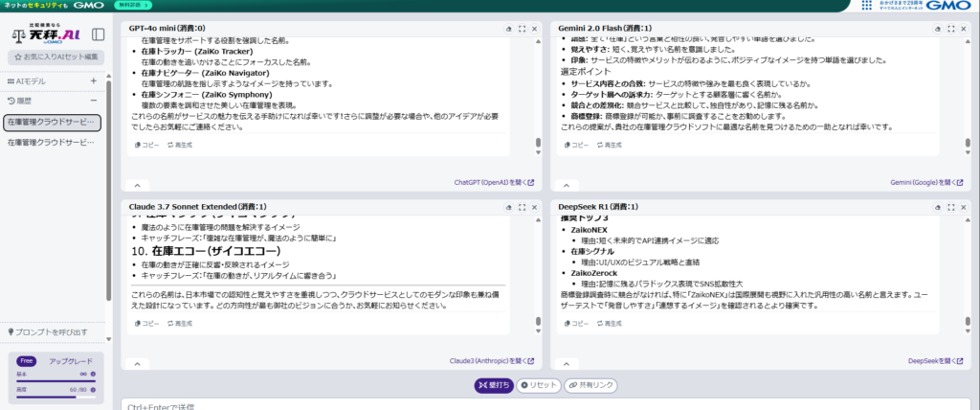Regenerate the Claude 3.7 Sonnet response

pos(179,323)
